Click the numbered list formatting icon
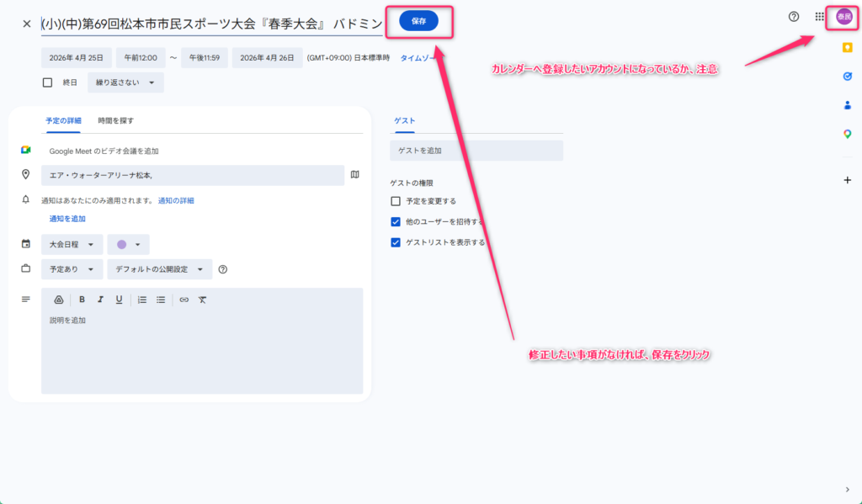Screen dimensions: 862x504 [x=142, y=300]
